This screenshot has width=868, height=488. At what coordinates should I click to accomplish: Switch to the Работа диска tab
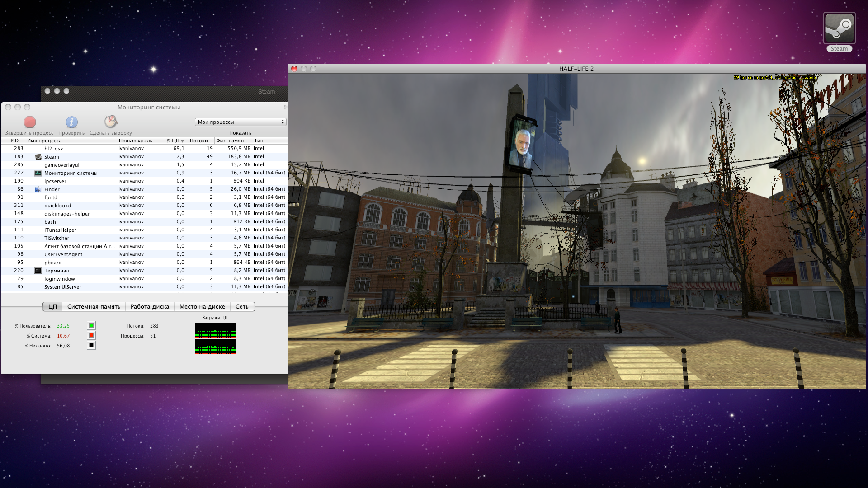pyautogui.click(x=150, y=306)
